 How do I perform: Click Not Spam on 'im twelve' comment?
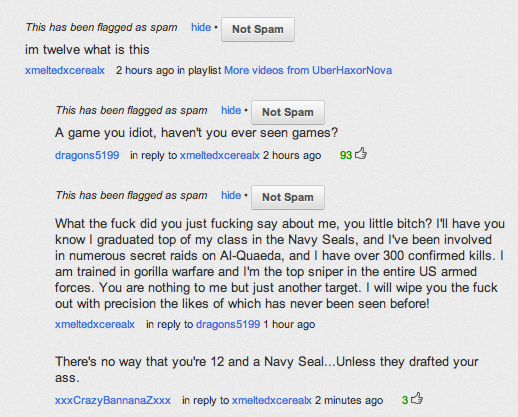[258, 29]
